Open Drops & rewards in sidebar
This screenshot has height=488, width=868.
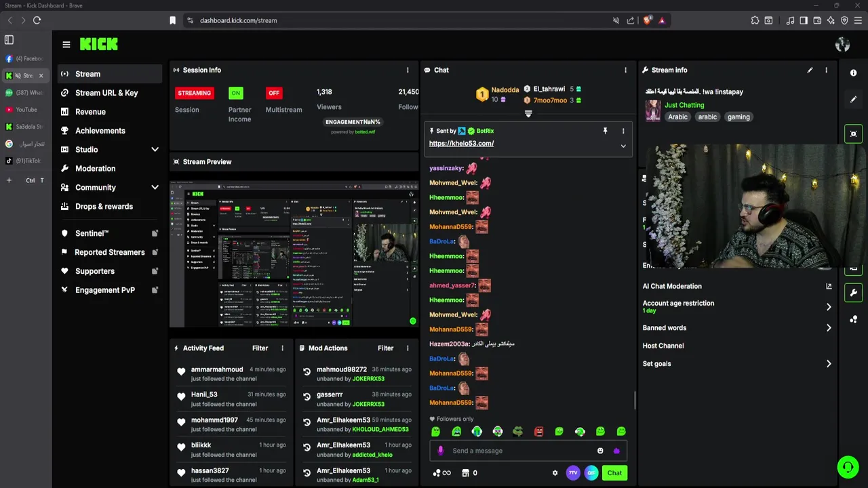109,206
